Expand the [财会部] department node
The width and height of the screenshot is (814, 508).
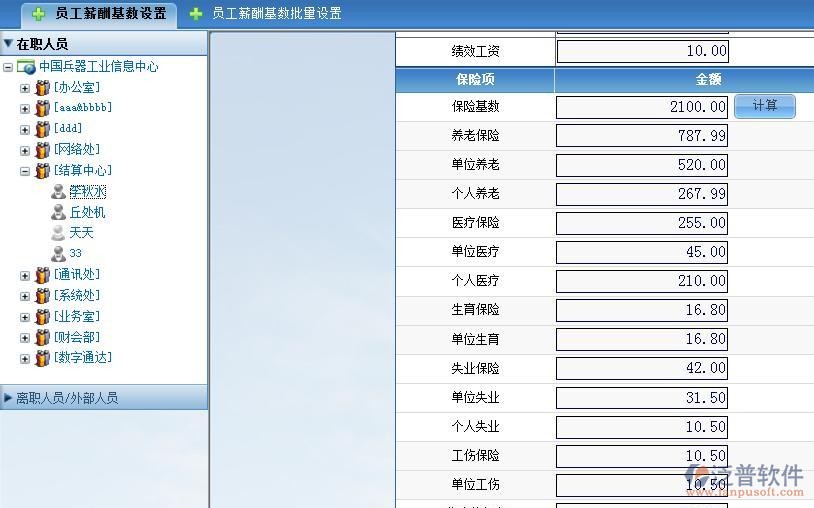click(24, 338)
